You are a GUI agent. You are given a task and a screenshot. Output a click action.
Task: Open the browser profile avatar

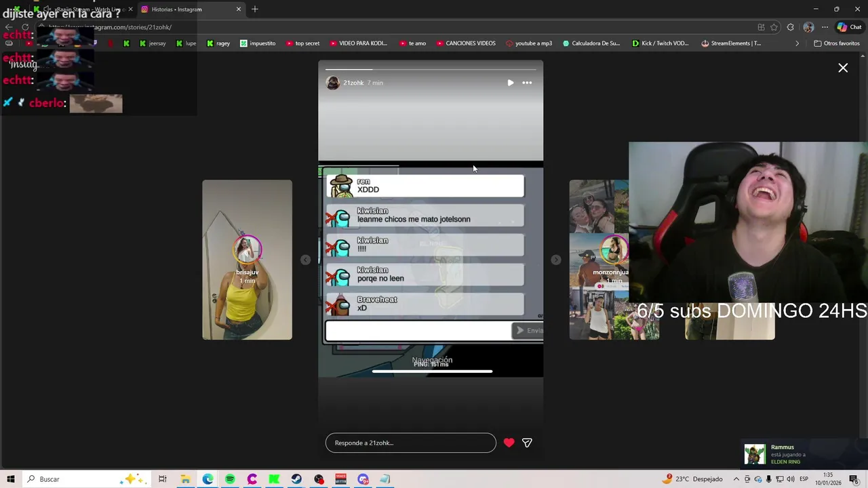[808, 27]
